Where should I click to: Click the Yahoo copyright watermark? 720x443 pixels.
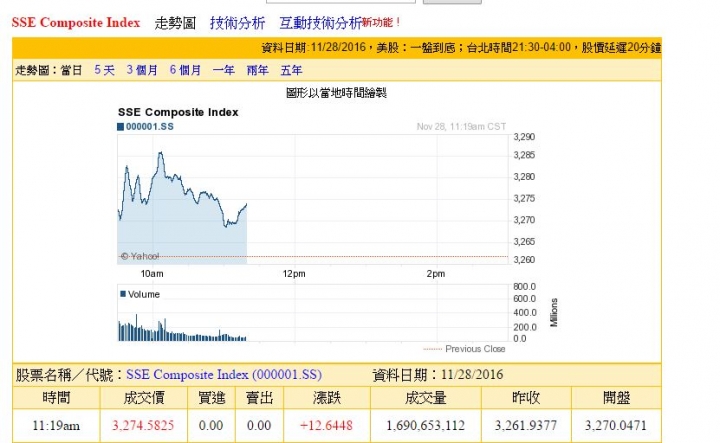click(x=140, y=256)
